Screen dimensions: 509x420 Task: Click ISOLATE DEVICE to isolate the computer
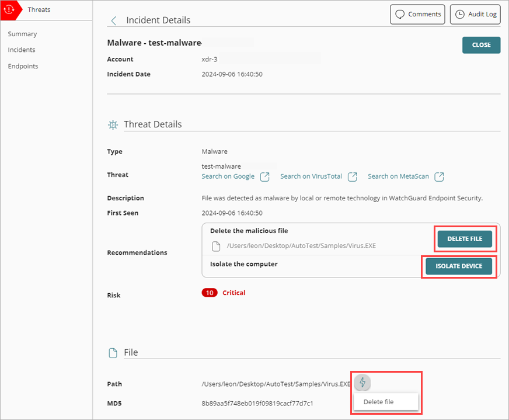(459, 266)
